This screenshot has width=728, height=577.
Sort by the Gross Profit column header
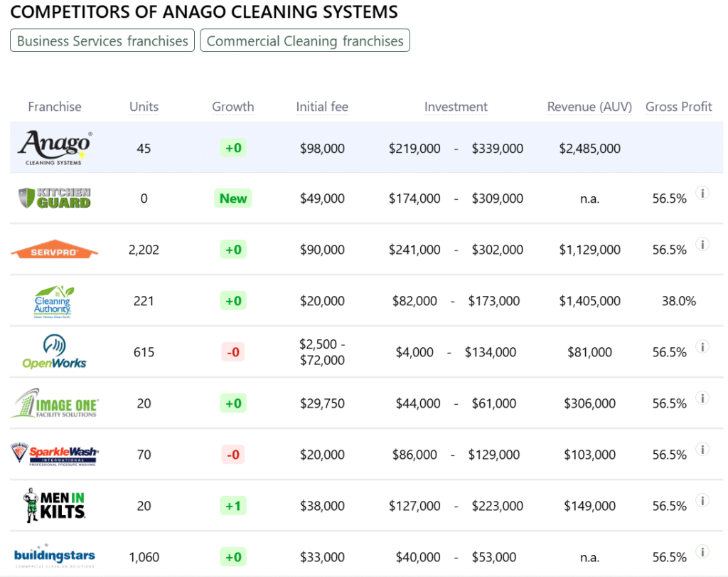[679, 107]
